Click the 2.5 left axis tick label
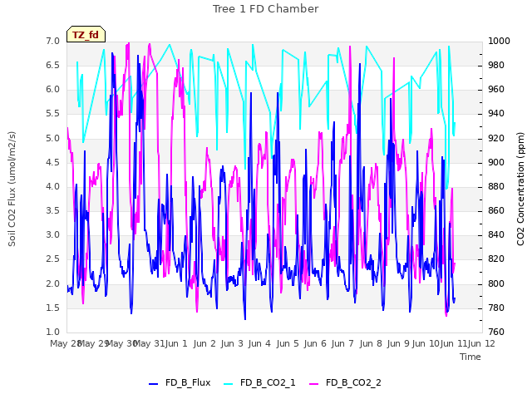The image size is (532, 399). point(52,259)
